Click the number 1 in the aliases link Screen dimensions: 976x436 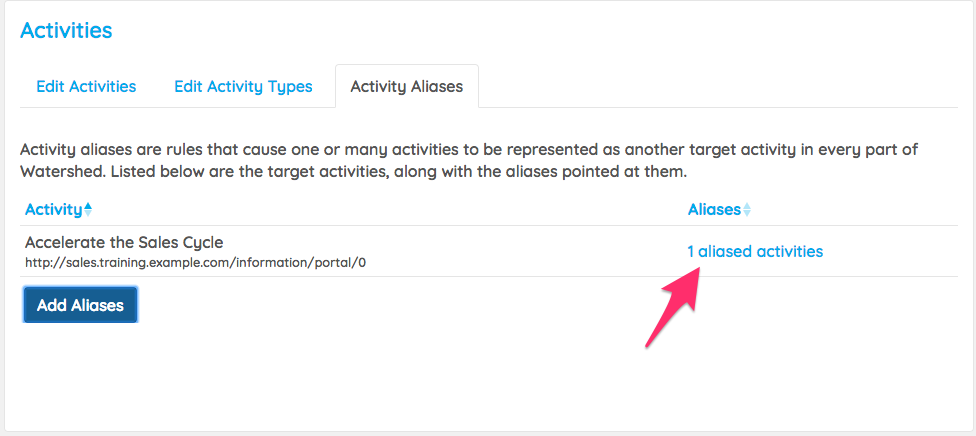(x=691, y=251)
